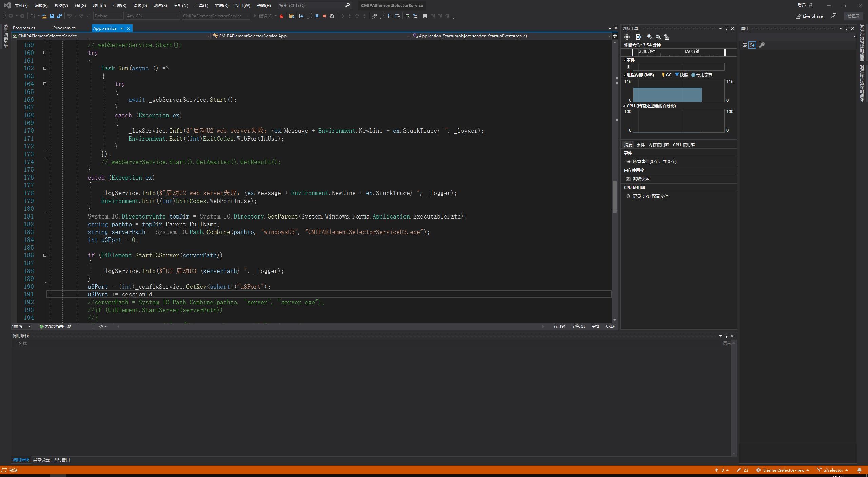
Task: Click 记录 CPU 配置文件 link
Action: pyautogui.click(x=650, y=196)
